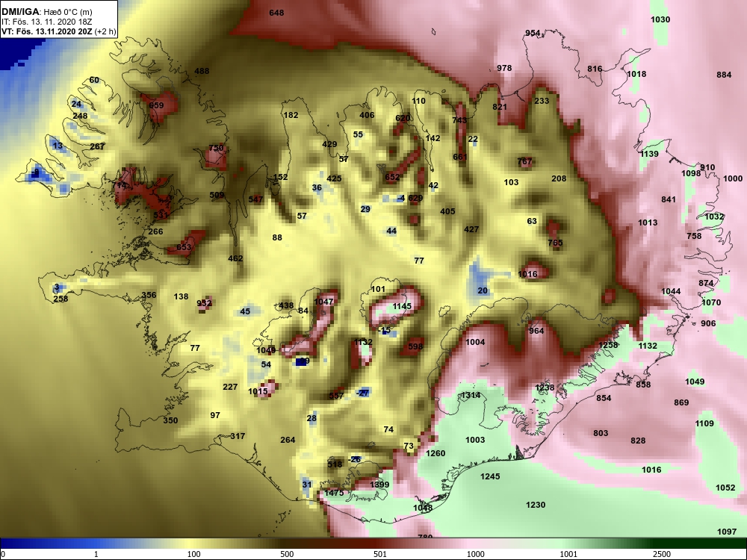Viewport: 747px width, 560px height.
Task: Click the map value 233
Action: [x=542, y=101]
